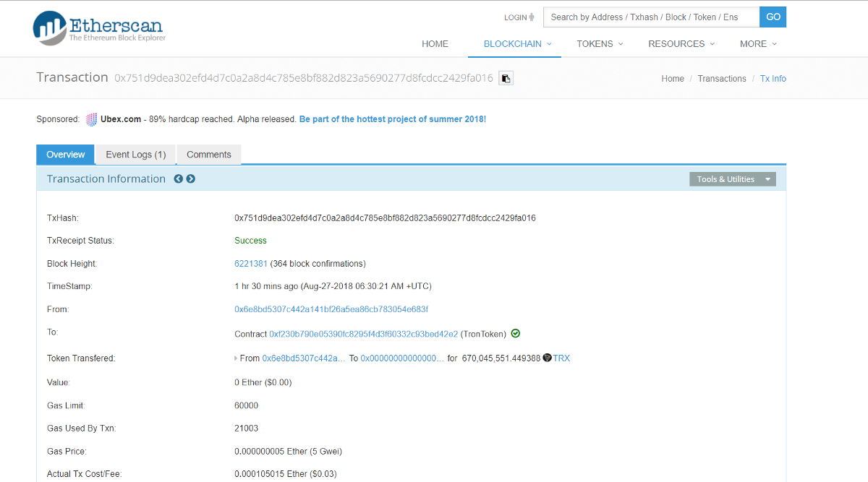Click the Gas Used value 21003

click(x=247, y=429)
